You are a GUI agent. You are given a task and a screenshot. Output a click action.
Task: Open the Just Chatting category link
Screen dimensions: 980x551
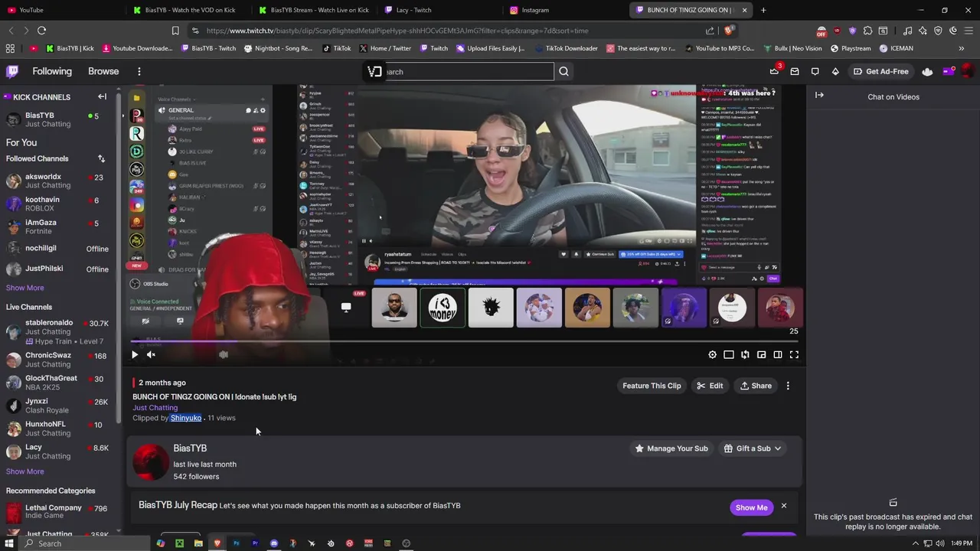[x=155, y=408]
